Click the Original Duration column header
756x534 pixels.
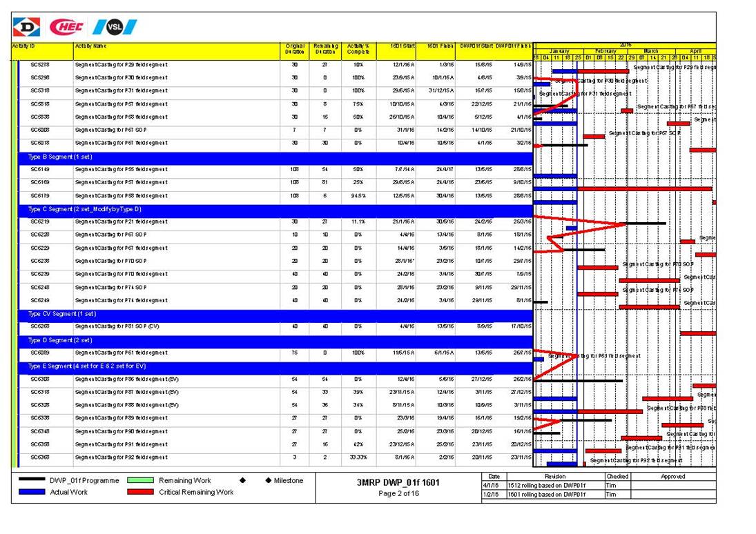(x=294, y=49)
